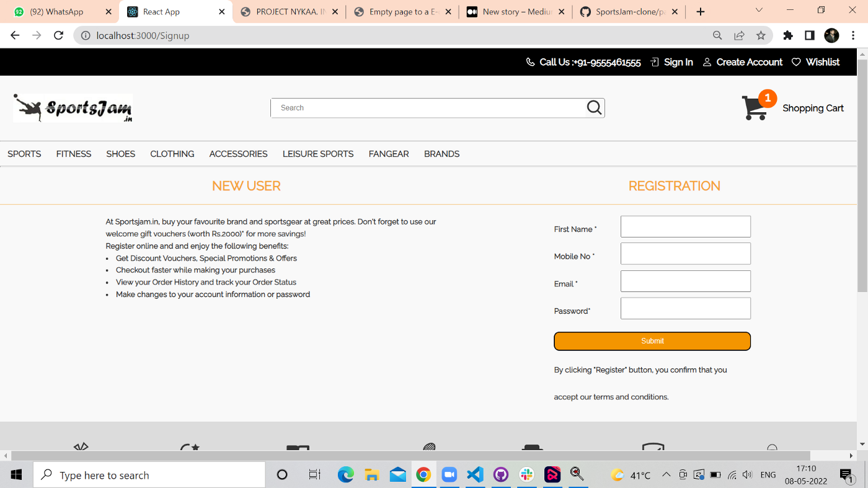This screenshot has height=488, width=868.
Task: Click the Create Account link
Action: pos(750,62)
